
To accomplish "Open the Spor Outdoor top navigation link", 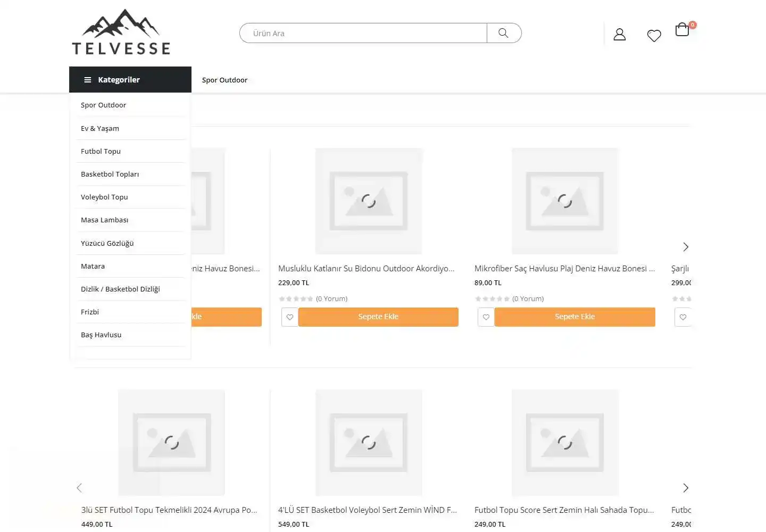I will [x=224, y=80].
